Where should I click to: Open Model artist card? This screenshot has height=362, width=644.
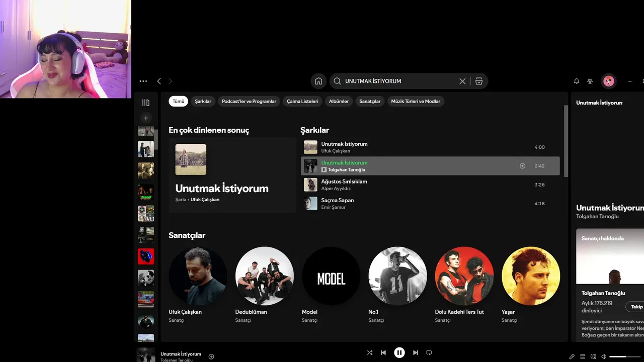[331, 285]
